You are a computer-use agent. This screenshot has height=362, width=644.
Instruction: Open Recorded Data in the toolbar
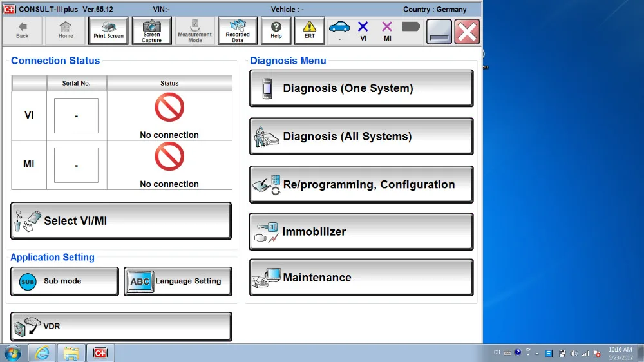238,30
